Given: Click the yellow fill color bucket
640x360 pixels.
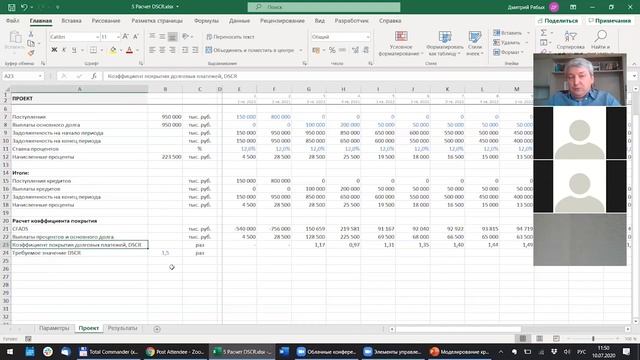Looking at the screenshot, I should [113, 50].
